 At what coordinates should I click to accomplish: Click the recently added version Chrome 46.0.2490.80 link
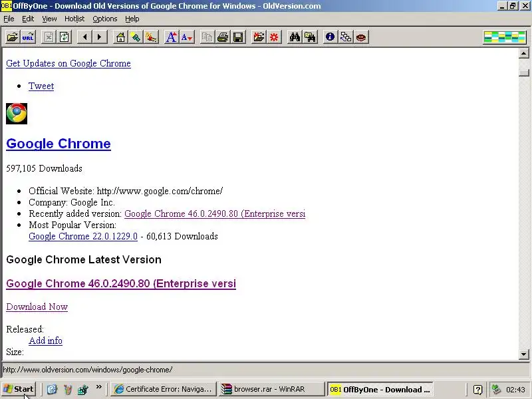tap(215, 213)
